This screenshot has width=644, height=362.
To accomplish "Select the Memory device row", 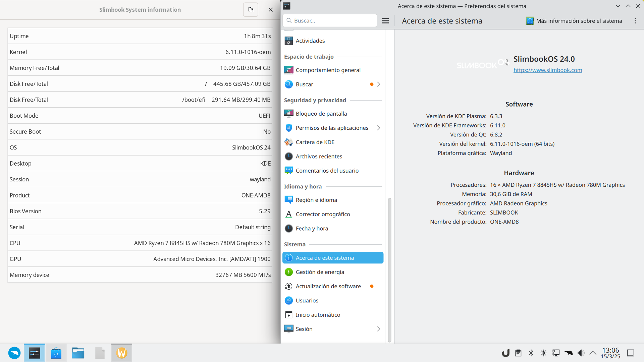I will point(140,275).
